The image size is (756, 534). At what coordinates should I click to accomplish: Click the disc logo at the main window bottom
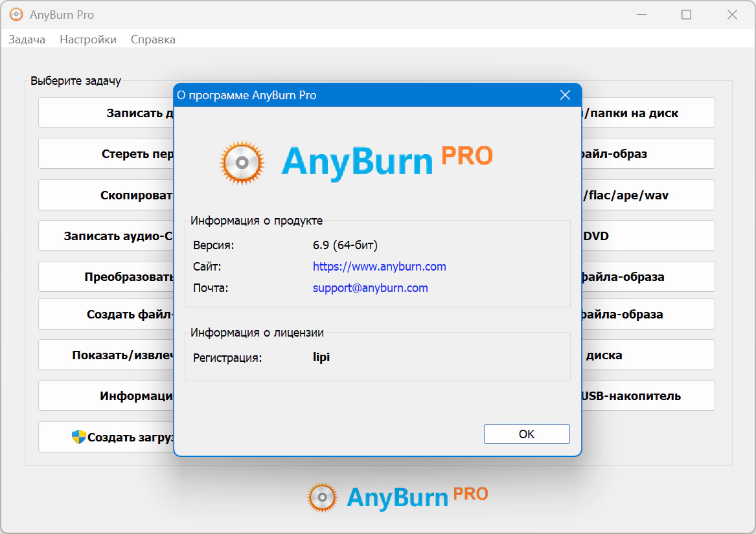pos(322,497)
